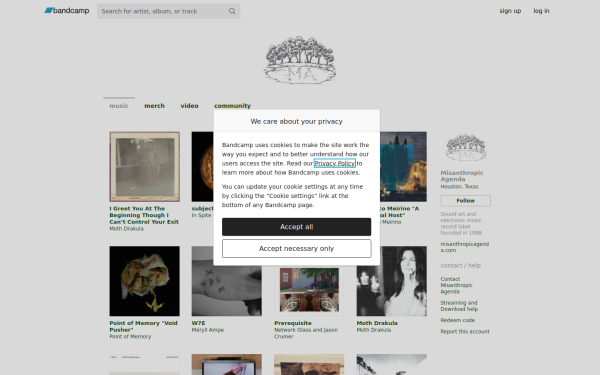The height and width of the screenshot is (375, 600).
Task: Open the Prerequisite album cover
Action: (x=309, y=291)
